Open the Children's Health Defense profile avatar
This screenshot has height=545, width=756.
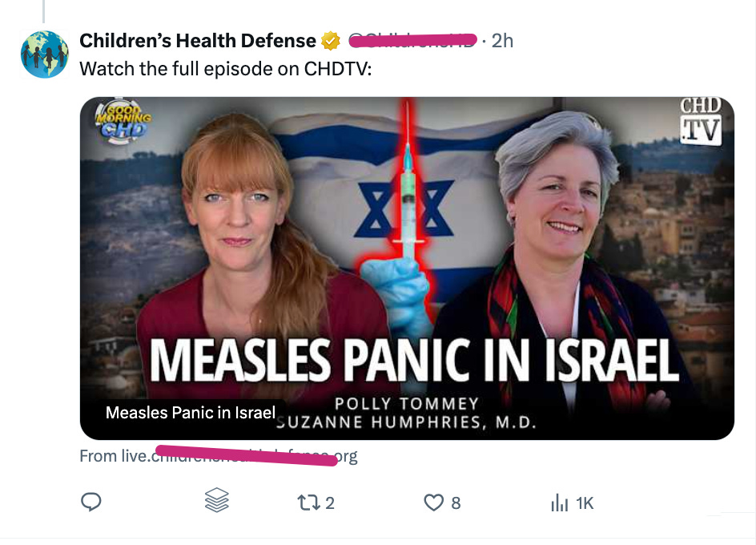[x=44, y=54]
